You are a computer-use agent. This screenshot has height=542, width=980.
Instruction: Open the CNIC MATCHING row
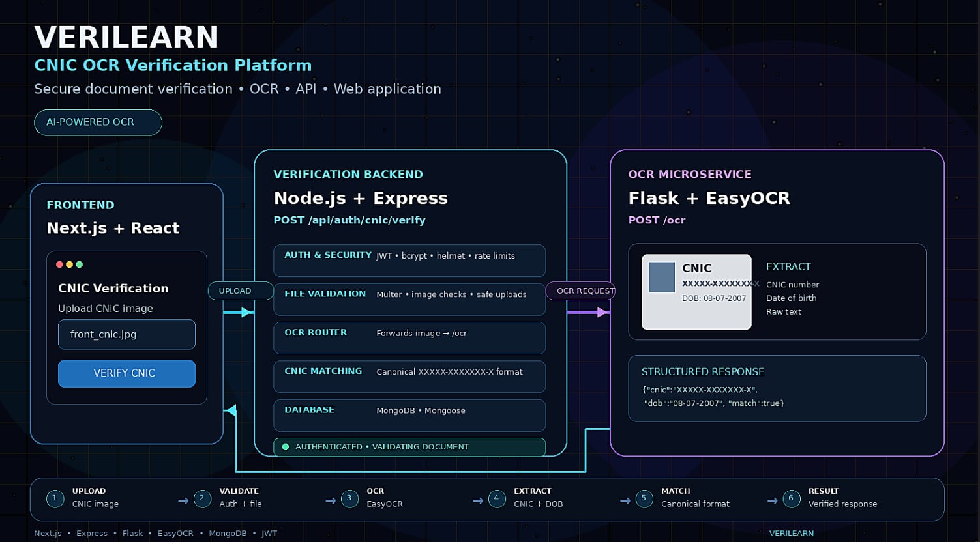pyautogui.click(x=409, y=377)
